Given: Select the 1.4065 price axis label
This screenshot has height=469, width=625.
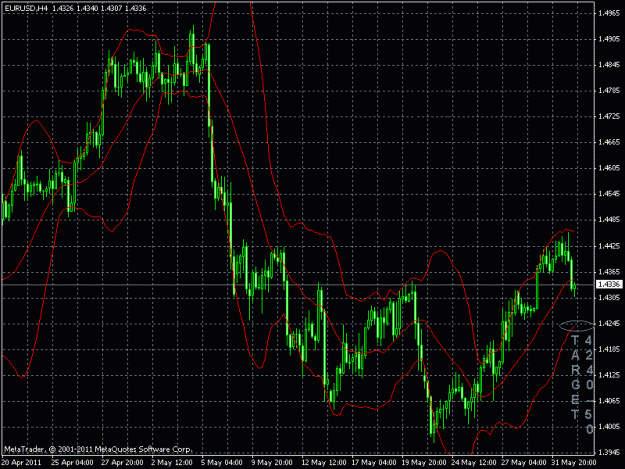Looking at the screenshot, I should (609, 401).
